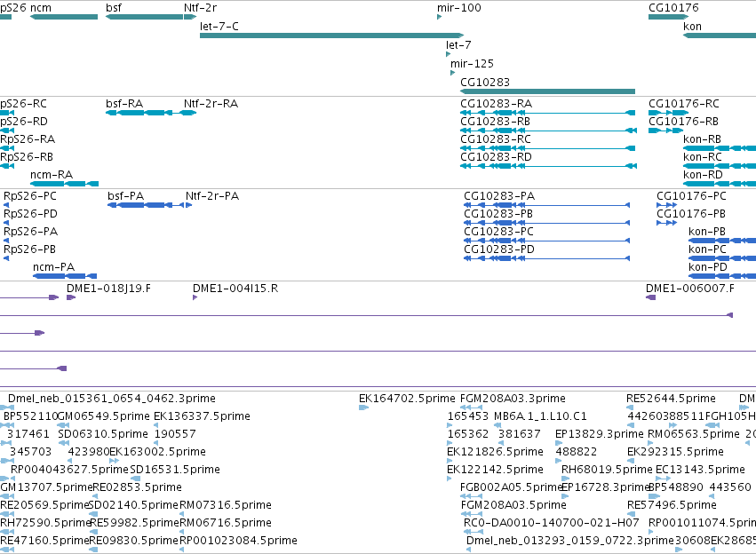Click the mir-100 gene label
The width and height of the screenshot is (756, 554).
tap(459, 8)
